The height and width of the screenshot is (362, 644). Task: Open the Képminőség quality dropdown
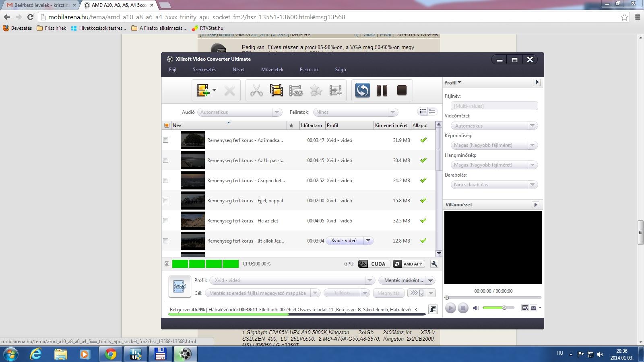coord(494,145)
